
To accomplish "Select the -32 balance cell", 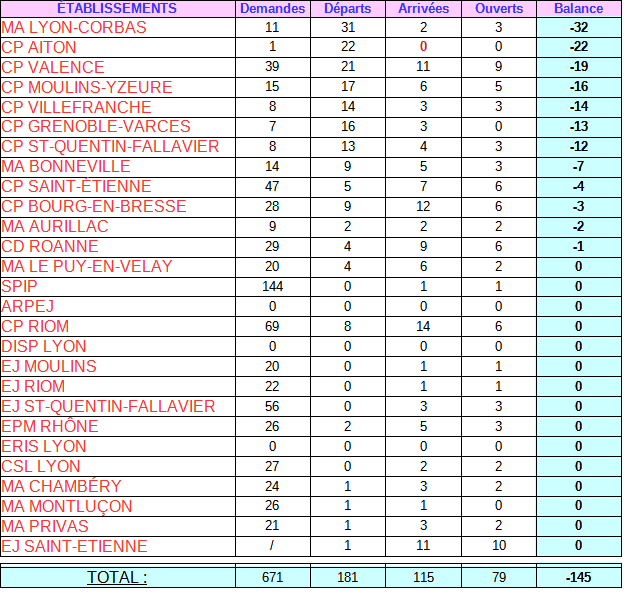I will [579, 27].
